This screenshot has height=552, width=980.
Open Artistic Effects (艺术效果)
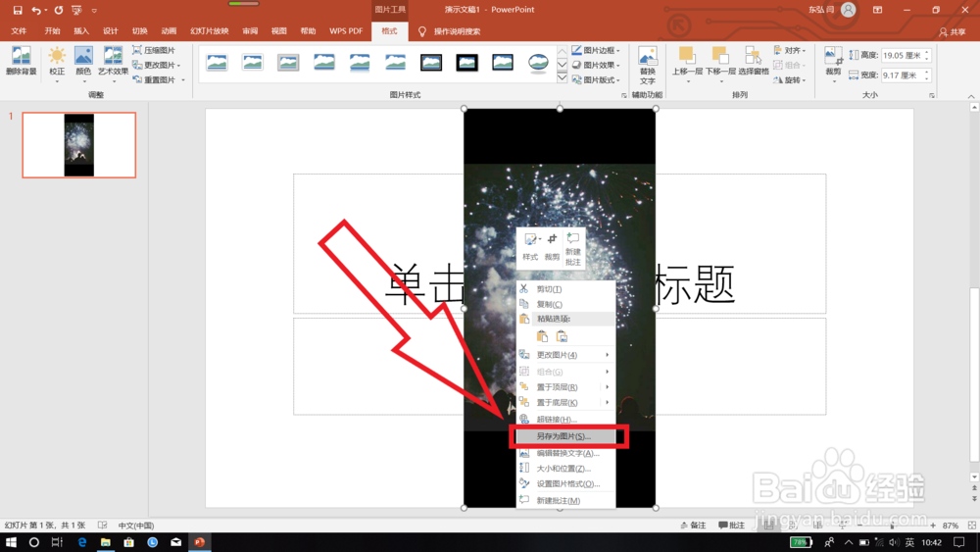tap(113, 64)
